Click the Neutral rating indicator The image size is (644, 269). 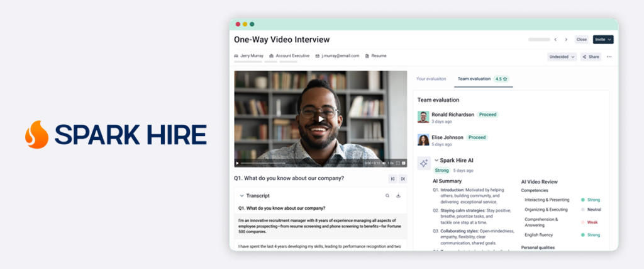pyautogui.click(x=591, y=209)
